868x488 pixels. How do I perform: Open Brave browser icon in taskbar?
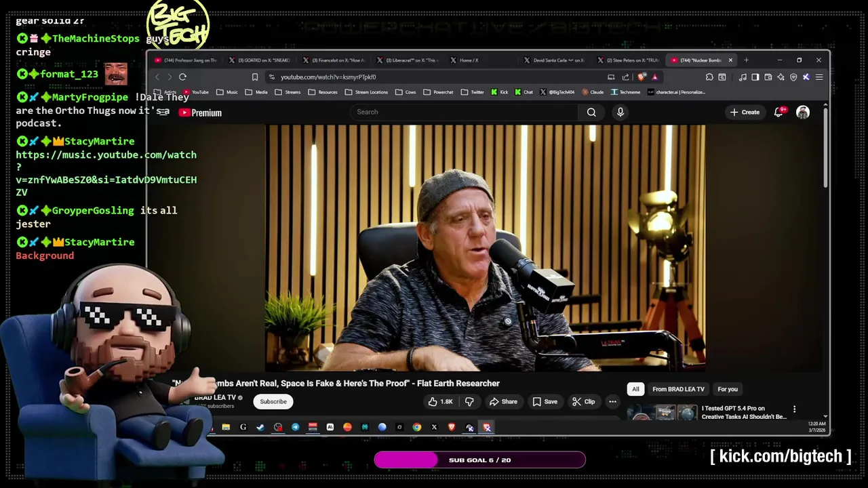(x=452, y=427)
